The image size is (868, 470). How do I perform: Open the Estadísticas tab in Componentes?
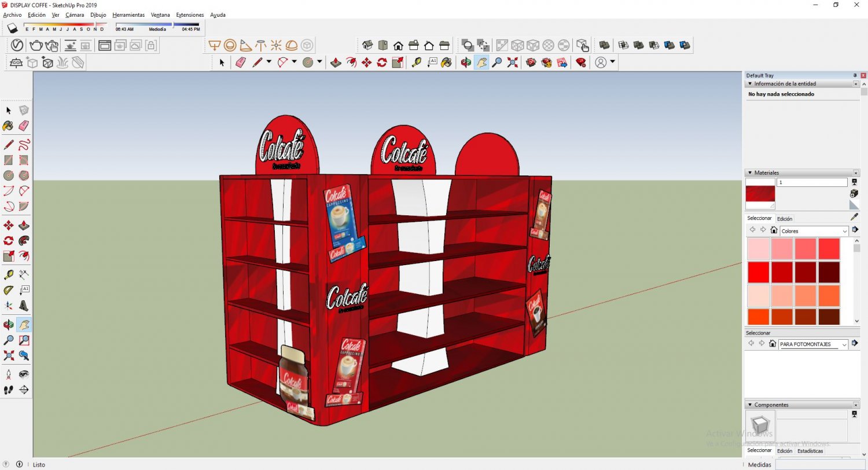pos(810,451)
